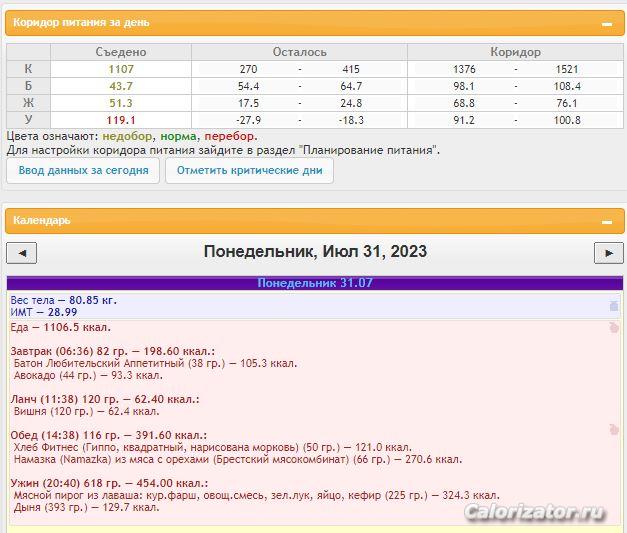
Task: Click the date heading 'Понедельник, Июл 31, 2023'
Action: (x=314, y=252)
